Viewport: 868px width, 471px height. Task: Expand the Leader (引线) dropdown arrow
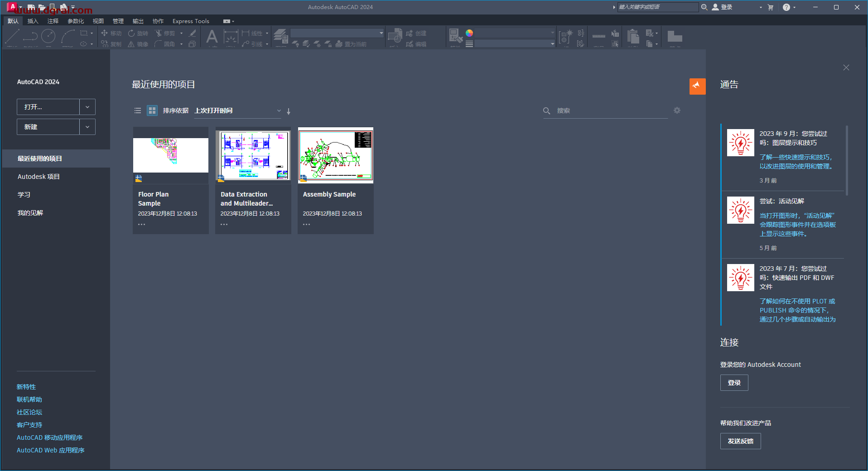[267, 44]
